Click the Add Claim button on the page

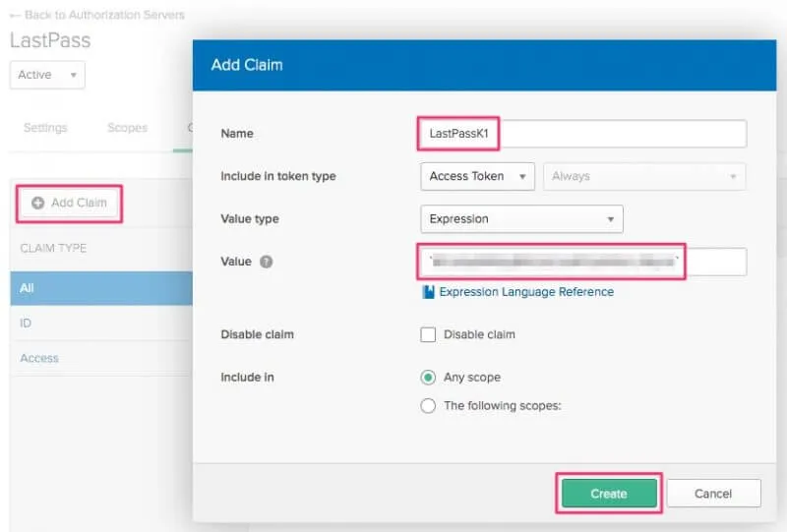(x=69, y=203)
